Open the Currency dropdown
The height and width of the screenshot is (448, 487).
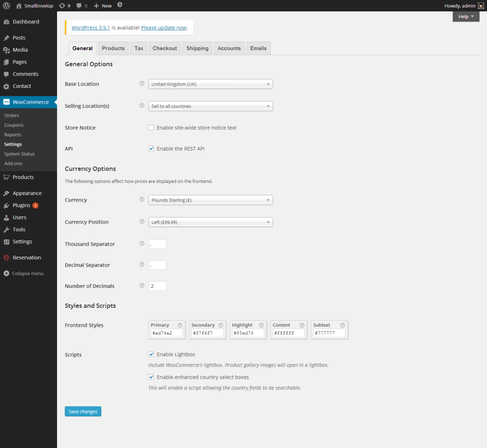point(211,200)
